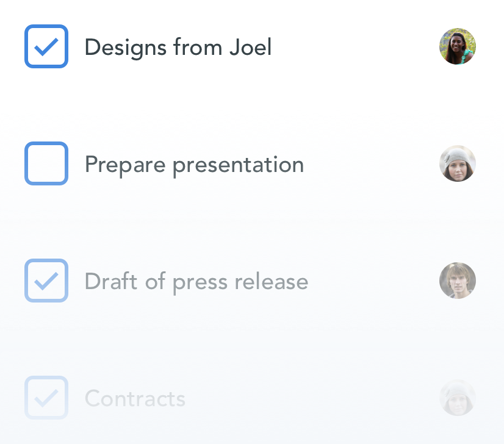Click the faded avatar on Contracts task
Viewport: 504px width, 444px height.
458,398
